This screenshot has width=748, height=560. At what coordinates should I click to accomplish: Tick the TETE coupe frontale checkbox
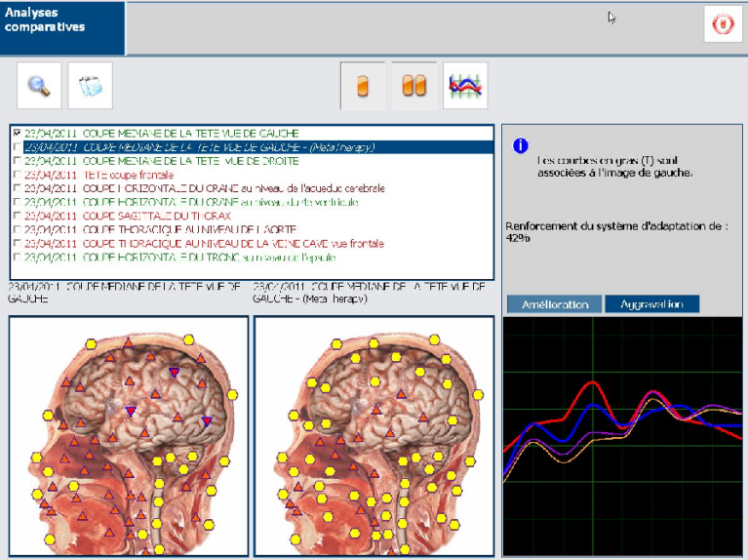coord(17,174)
